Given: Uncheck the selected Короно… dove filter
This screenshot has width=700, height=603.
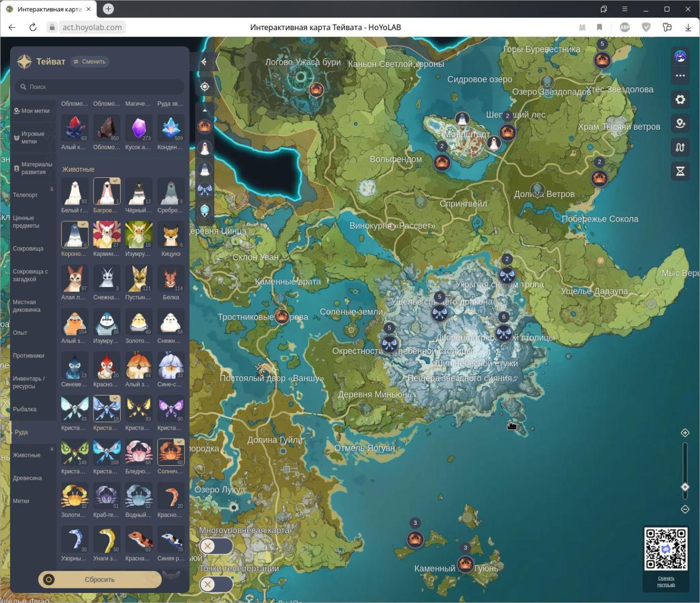Looking at the screenshot, I should tap(74, 235).
